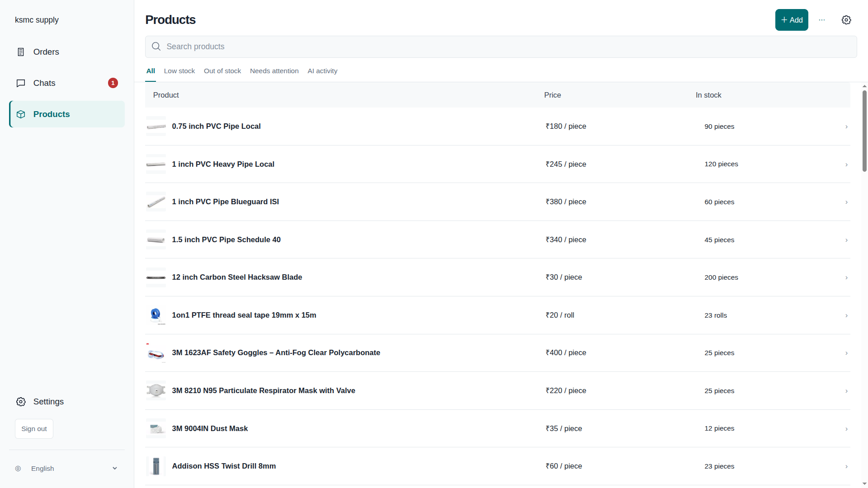Click the Sign out button

point(34,429)
